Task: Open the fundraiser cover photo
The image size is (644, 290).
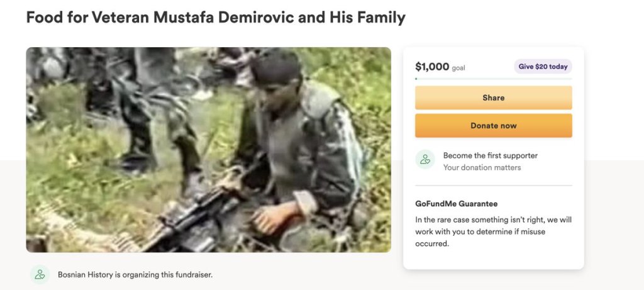Action: coord(209,150)
